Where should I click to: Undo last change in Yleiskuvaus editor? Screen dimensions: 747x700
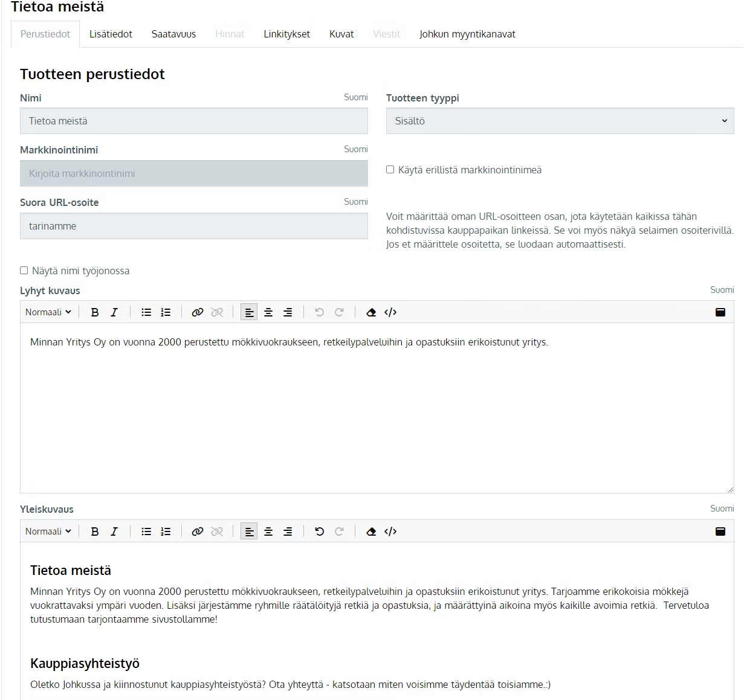click(x=320, y=531)
